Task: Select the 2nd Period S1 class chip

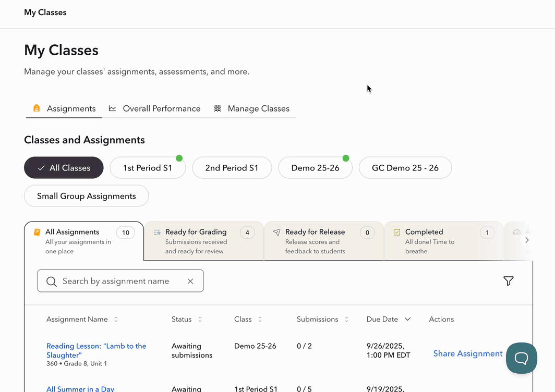Action: 232,168
